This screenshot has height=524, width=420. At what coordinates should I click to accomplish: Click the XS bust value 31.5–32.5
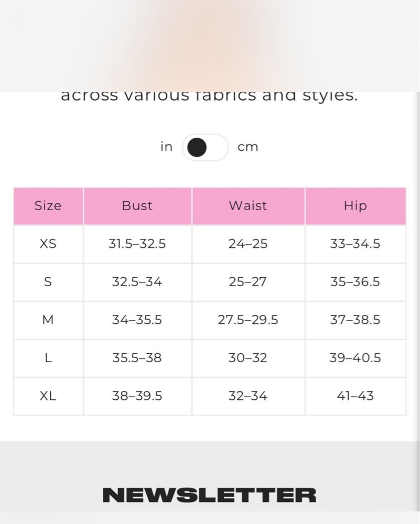pos(137,244)
